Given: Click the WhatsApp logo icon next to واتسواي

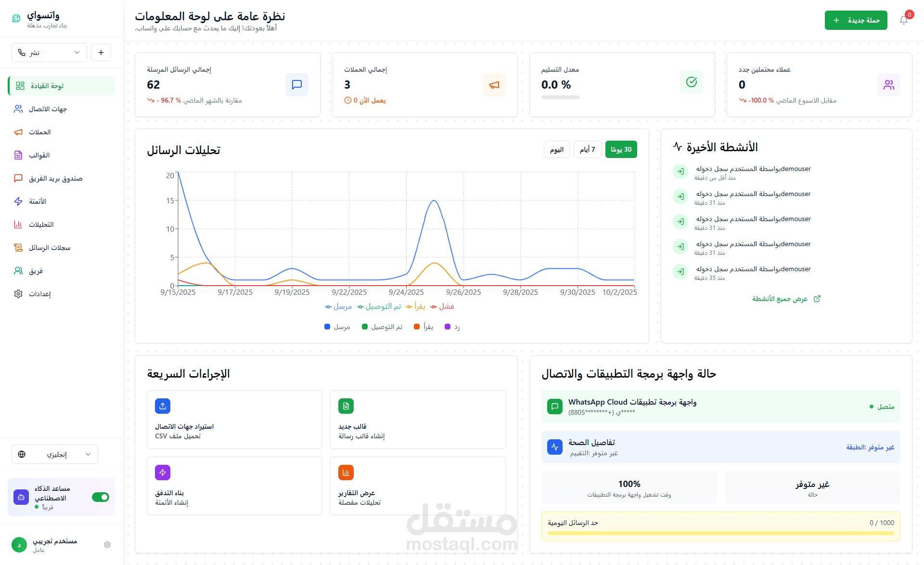Looking at the screenshot, I should (16, 18).
